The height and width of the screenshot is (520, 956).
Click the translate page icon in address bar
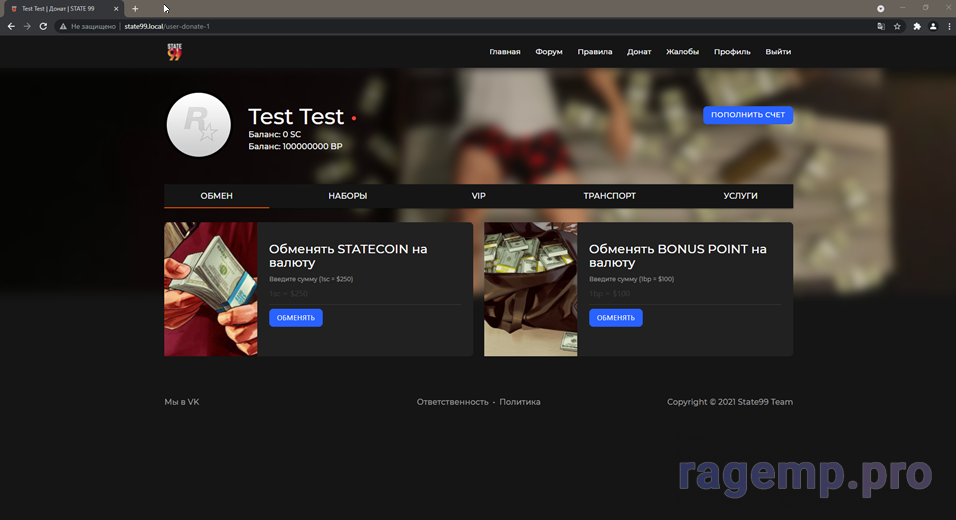pyautogui.click(x=881, y=26)
